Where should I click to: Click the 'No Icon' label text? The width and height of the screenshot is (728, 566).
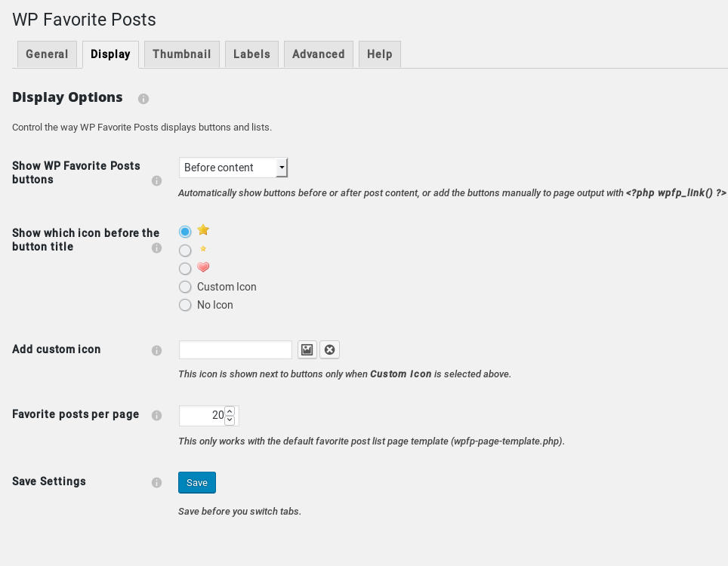tap(215, 306)
